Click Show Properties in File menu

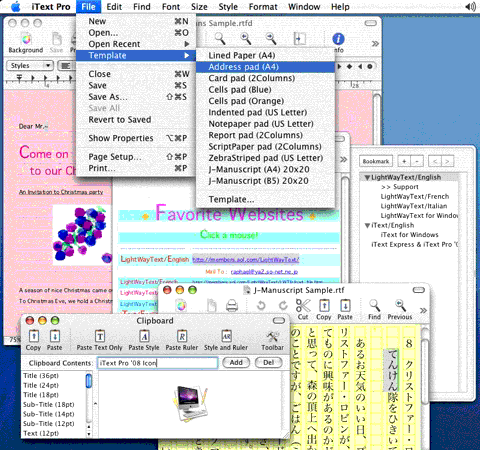136,138
